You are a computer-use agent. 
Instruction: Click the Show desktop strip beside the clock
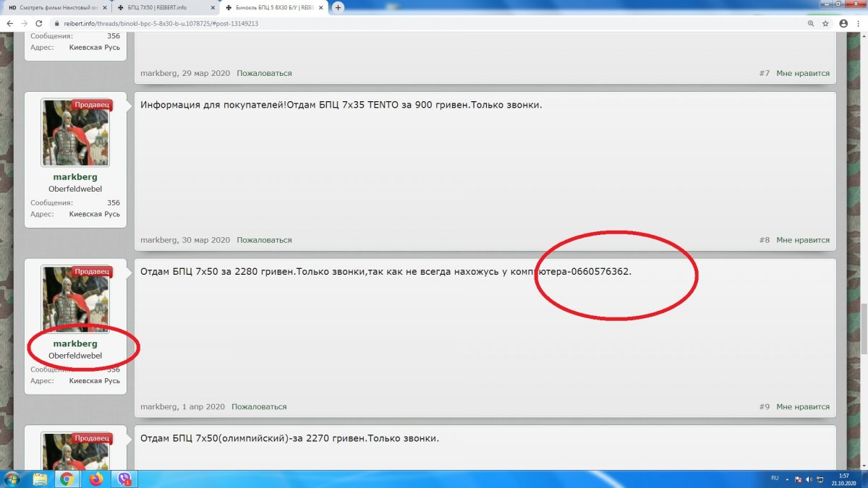[x=864, y=479]
